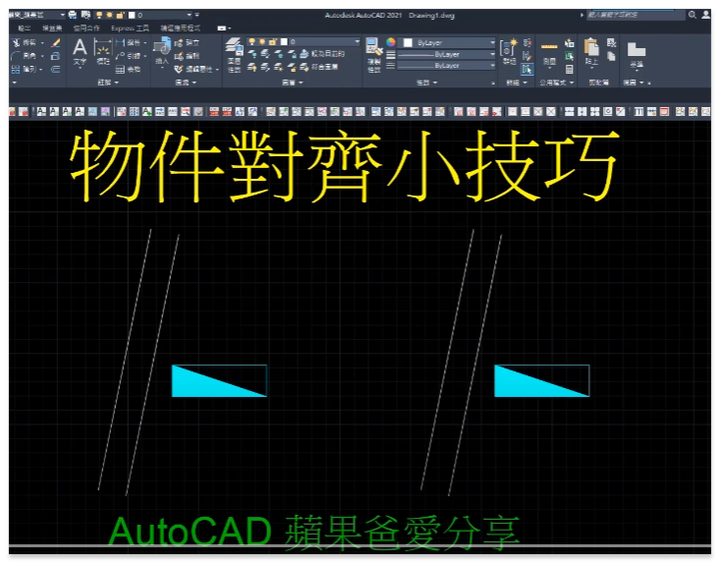Click the Create block (建立) icon
The width and height of the screenshot is (720, 563).
point(187,43)
